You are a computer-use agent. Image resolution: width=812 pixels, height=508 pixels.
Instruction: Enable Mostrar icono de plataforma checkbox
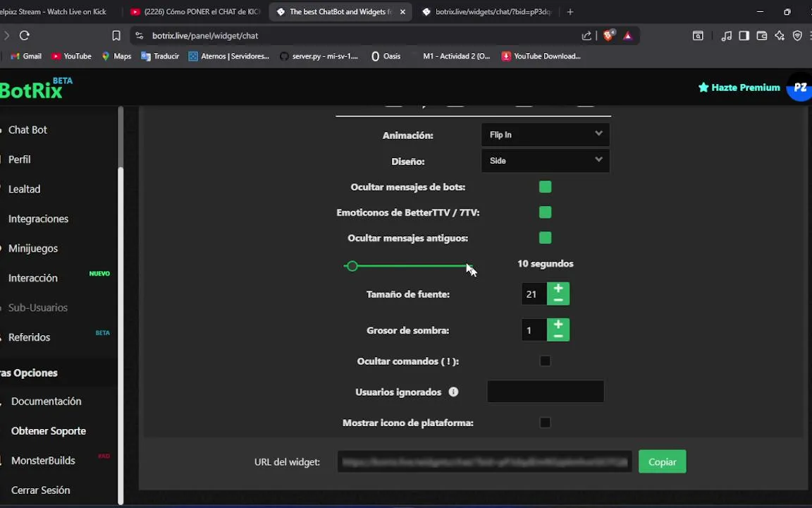pos(545,423)
